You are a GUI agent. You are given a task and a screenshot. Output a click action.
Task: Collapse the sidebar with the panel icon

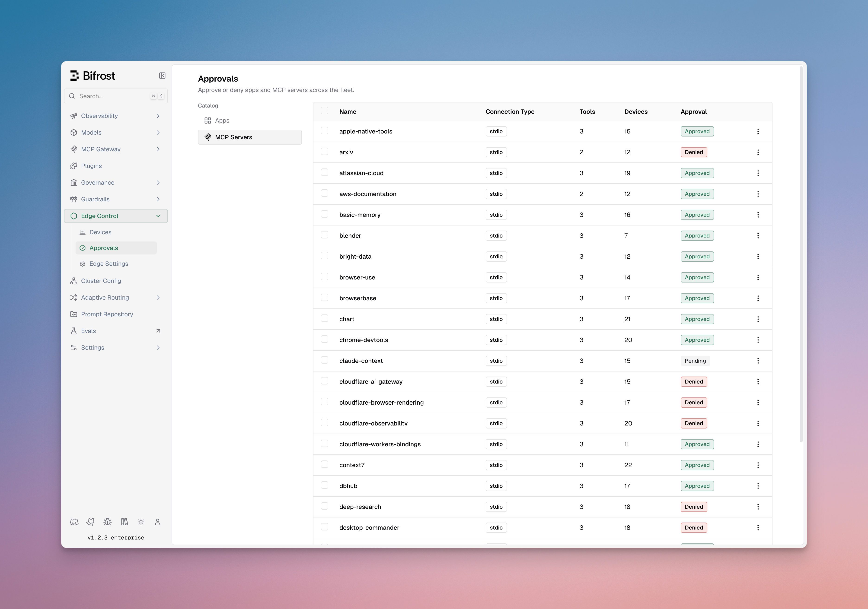coord(162,76)
